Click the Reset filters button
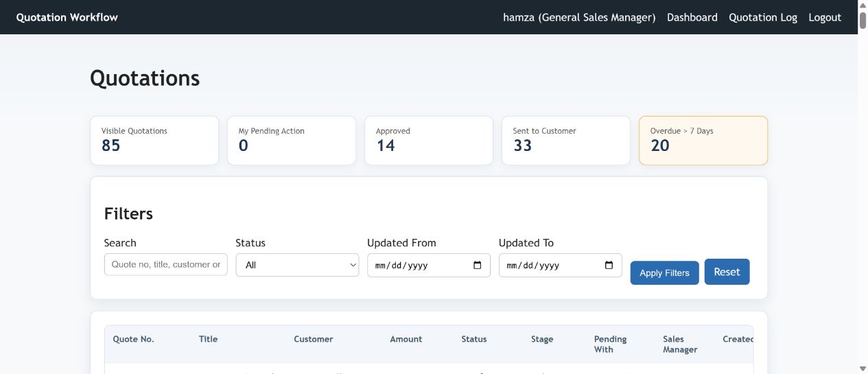The height and width of the screenshot is (374, 868). (727, 272)
